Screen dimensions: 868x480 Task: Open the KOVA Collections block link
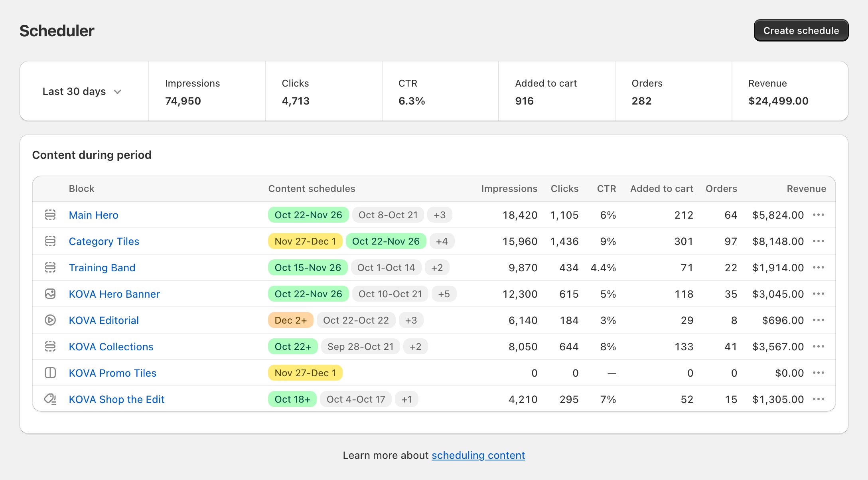click(x=111, y=347)
